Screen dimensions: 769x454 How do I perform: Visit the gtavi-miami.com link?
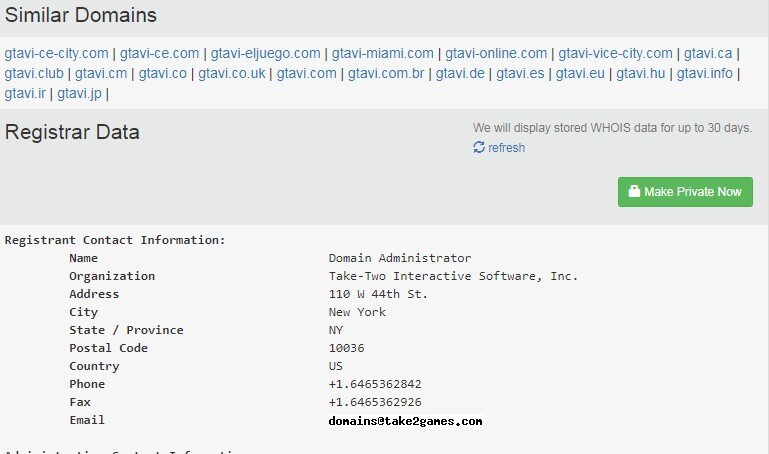point(383,53)
